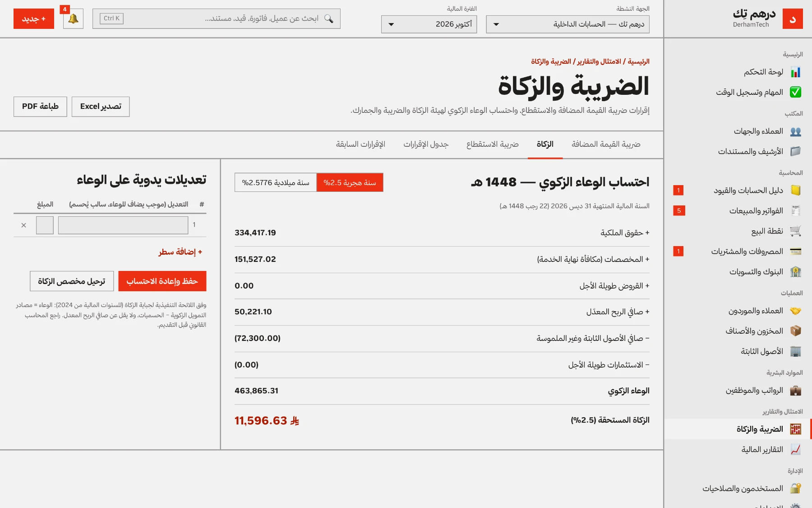The image size is (812, 508).
Task: Click the tax and zakat abacus icon
Action: pyautogui.click(x=795, y=429)
